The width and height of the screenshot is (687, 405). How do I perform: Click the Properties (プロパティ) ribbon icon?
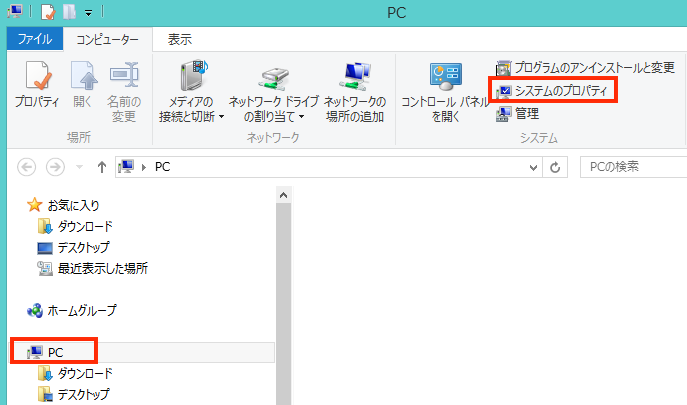pyautogui.click(x=37, y=85)
